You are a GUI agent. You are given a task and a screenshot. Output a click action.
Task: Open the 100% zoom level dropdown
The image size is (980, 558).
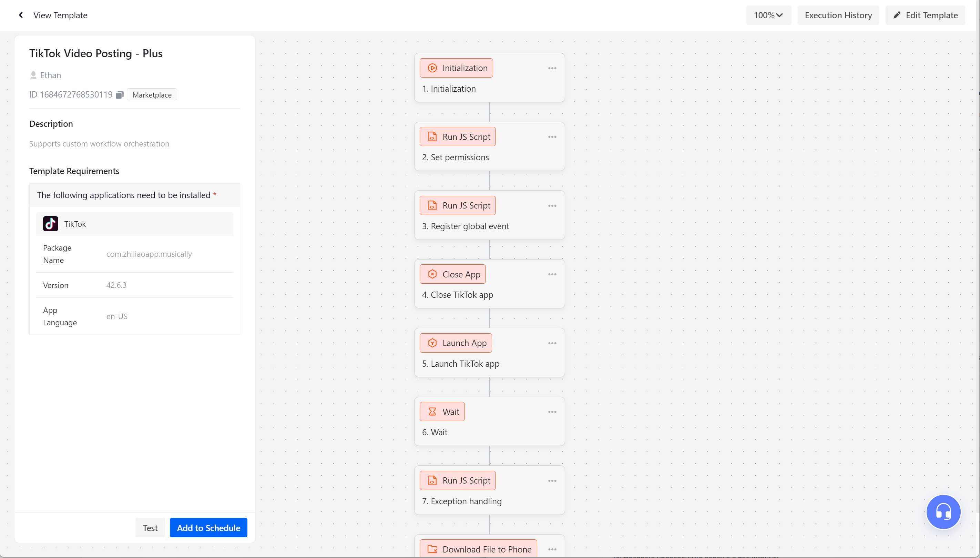point(768,15)
